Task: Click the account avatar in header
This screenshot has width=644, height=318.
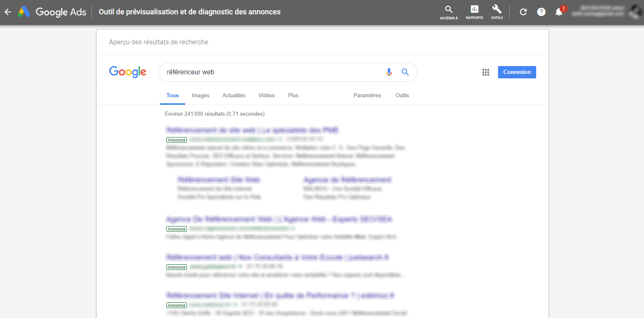Action: [x=635, y=12]
